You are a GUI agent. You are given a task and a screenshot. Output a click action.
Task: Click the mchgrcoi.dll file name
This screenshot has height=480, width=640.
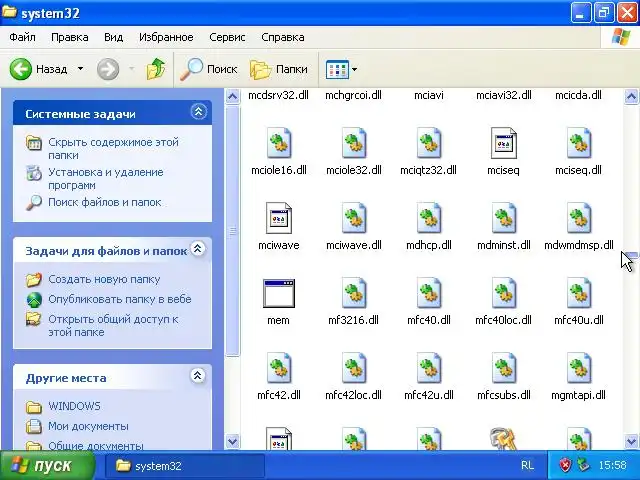353,95
